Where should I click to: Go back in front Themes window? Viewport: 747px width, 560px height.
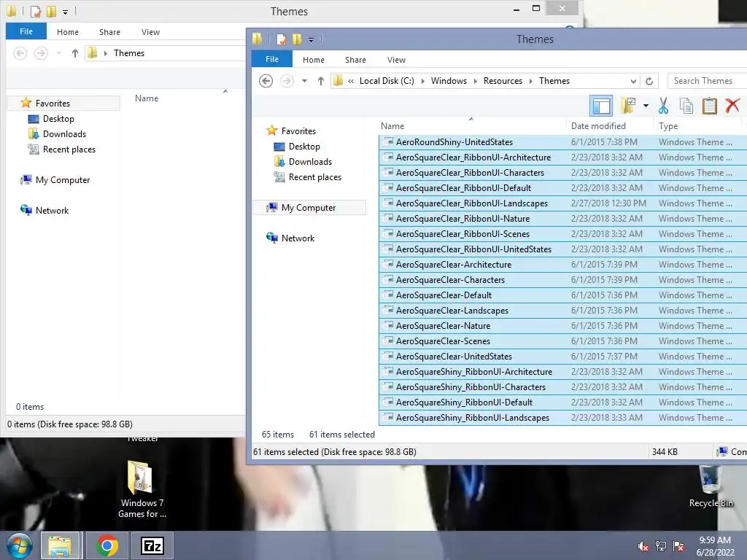266,81
